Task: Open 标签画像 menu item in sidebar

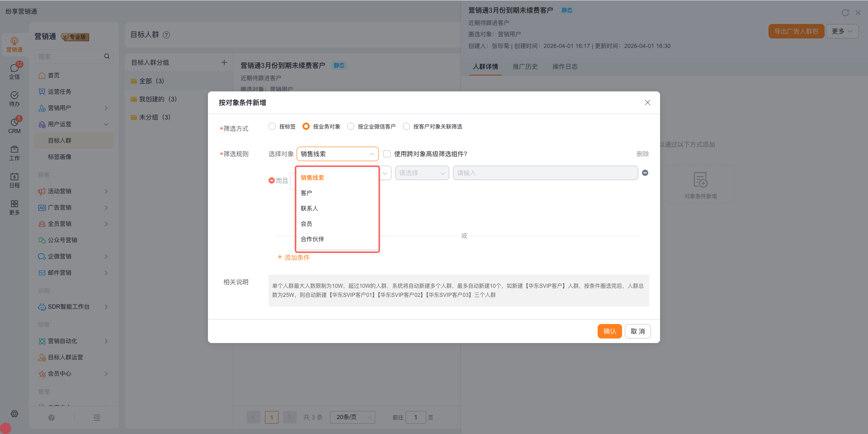Action: click(x=74, y=157)
